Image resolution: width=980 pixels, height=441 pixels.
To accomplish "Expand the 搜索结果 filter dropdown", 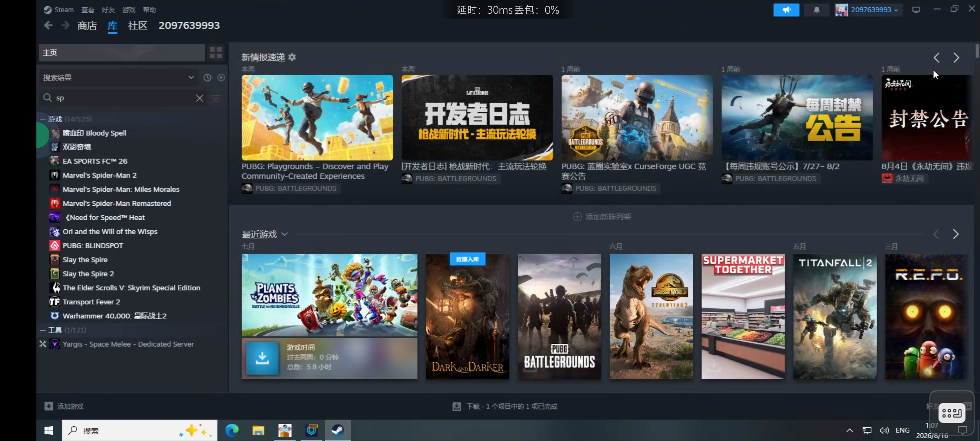I will pos(118,78).
